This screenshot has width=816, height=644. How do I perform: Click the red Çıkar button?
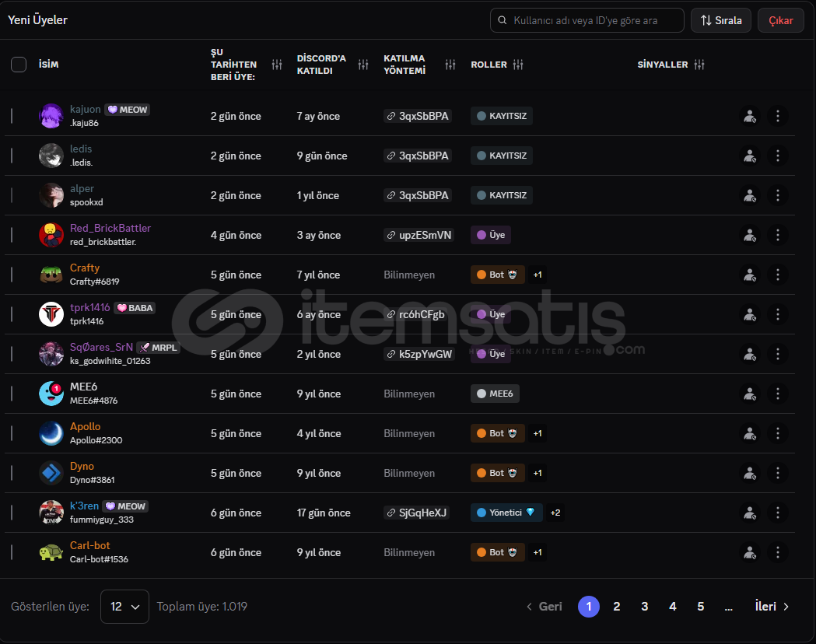[780, 20]
